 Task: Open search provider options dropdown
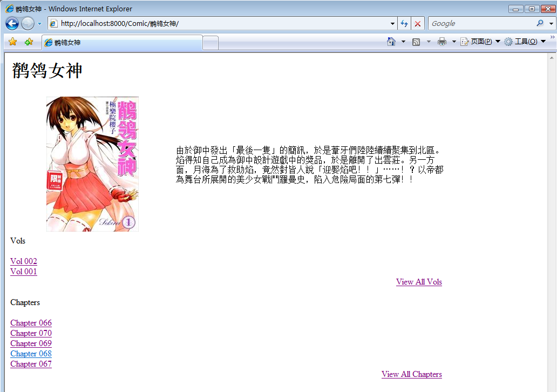[x=551, y=24]
